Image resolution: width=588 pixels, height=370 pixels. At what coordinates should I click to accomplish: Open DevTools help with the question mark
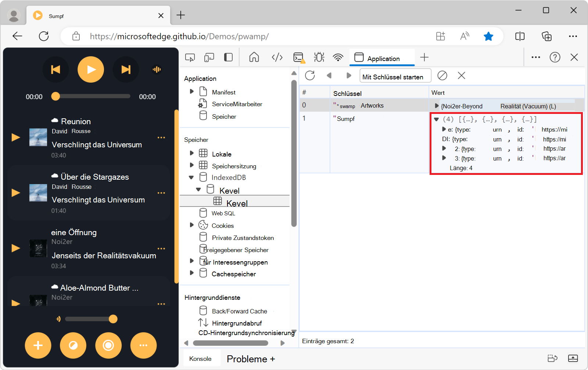pyautogui.click(x=555, y=57)
